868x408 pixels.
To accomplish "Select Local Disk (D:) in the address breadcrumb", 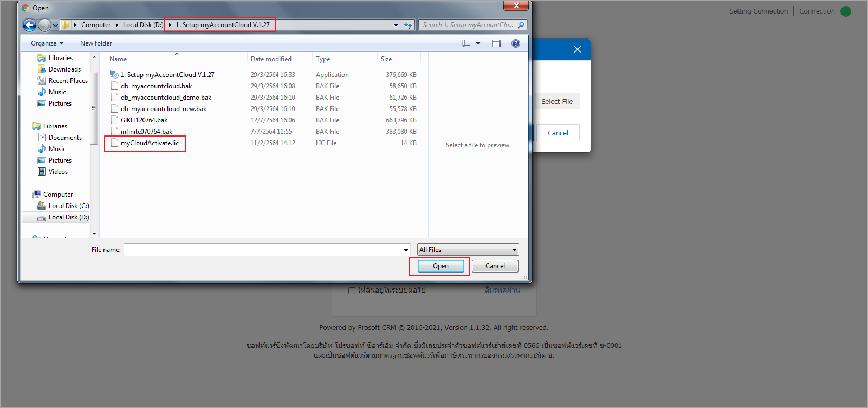I will tap(143, 25).
